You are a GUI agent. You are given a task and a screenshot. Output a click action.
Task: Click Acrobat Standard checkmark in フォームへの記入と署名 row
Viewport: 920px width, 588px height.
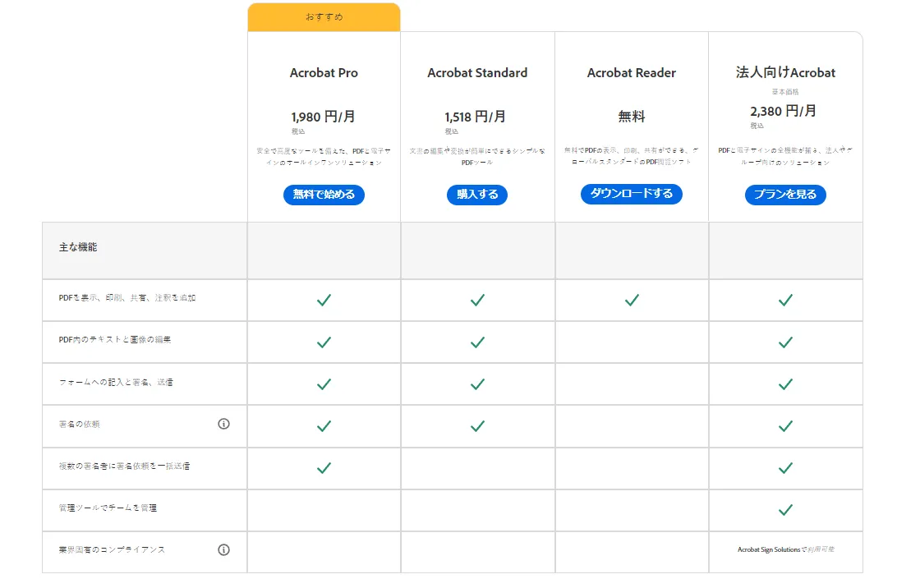click(477, 384)
